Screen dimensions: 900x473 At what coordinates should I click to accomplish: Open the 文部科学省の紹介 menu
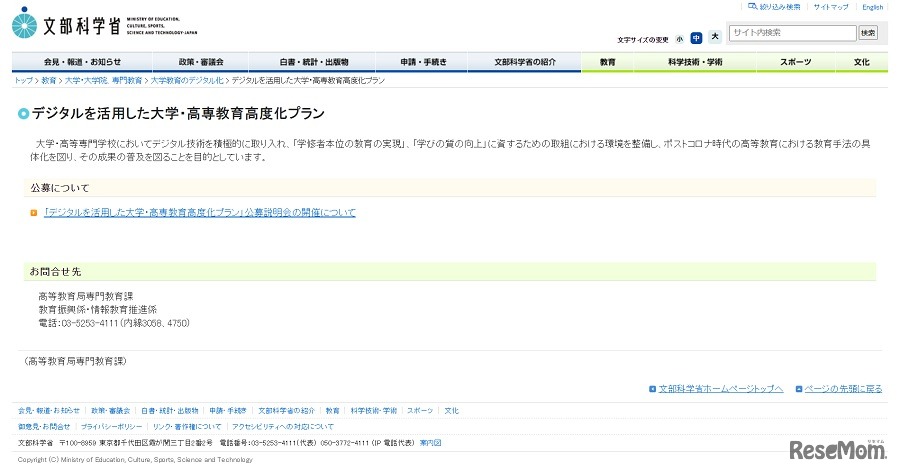525,61
